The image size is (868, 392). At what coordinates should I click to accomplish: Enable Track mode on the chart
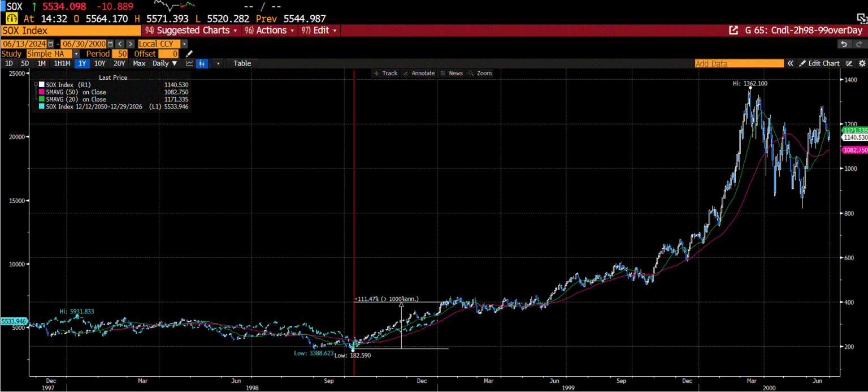coord(386,73)
